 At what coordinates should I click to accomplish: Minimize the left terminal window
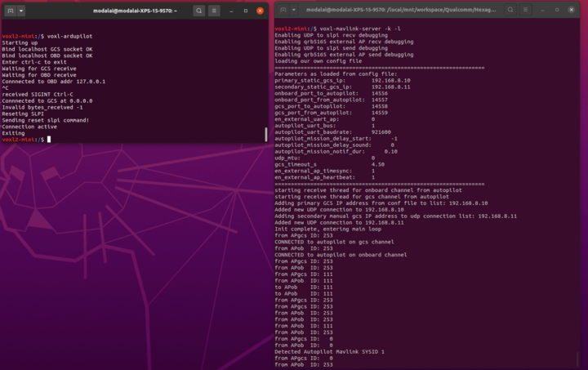coord(231,11)
